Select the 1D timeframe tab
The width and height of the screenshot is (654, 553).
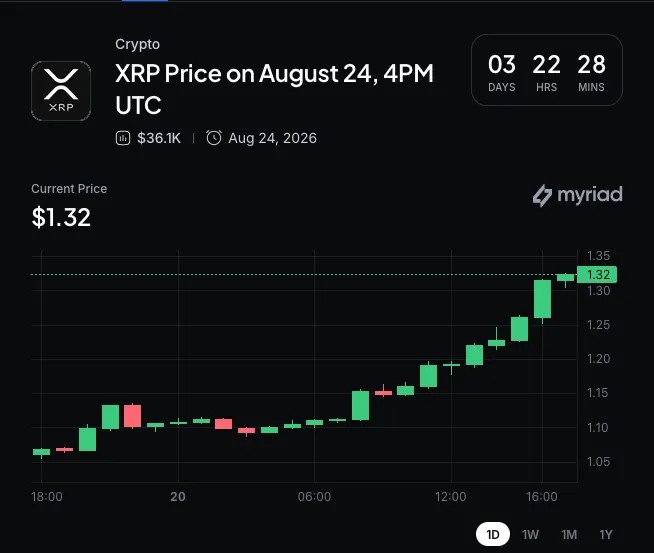(493, 534)
